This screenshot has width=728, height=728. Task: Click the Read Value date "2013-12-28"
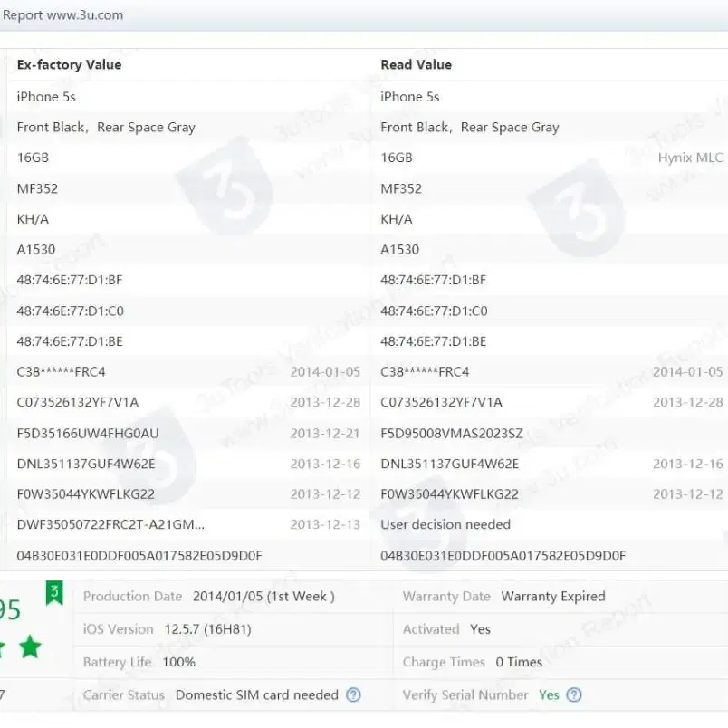coord(688,402)
